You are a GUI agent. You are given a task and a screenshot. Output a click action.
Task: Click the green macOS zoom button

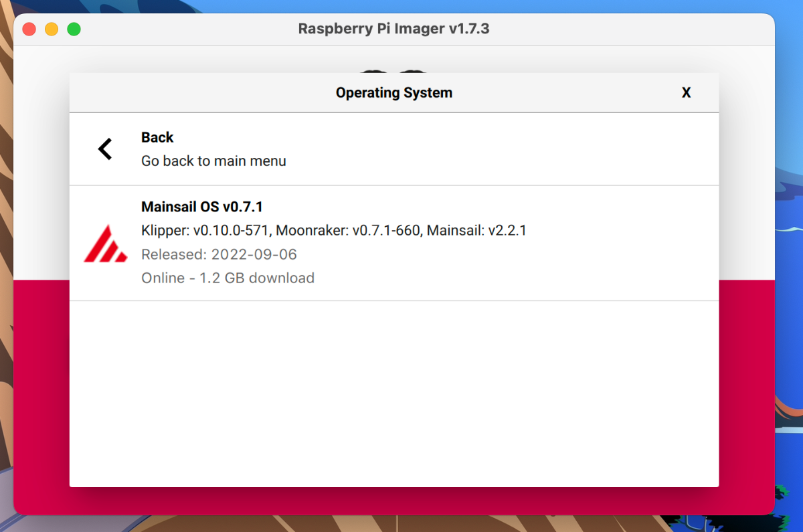(x=74, y=29)
